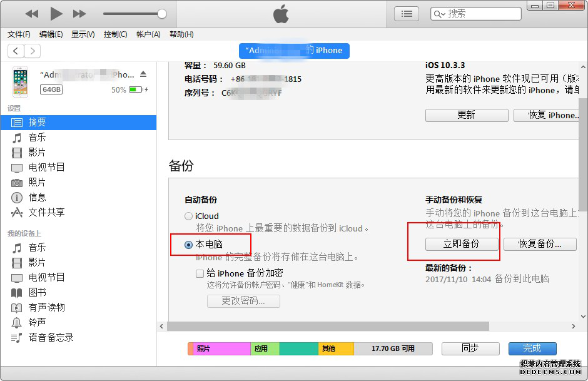This screenshot has width=588, height=381.
Task: Click the pink 照片 storage segment
Action: coord(221,348)
